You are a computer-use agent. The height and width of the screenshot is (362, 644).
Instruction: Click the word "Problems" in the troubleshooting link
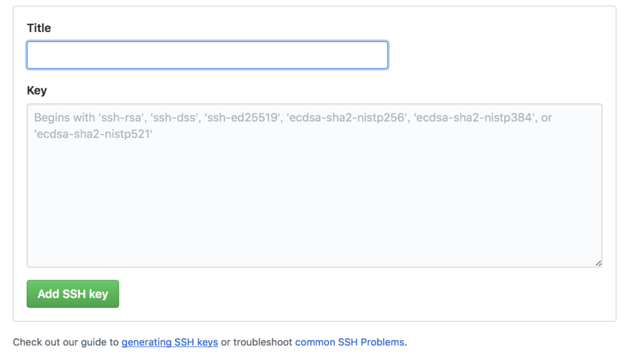tap(382, 343)
